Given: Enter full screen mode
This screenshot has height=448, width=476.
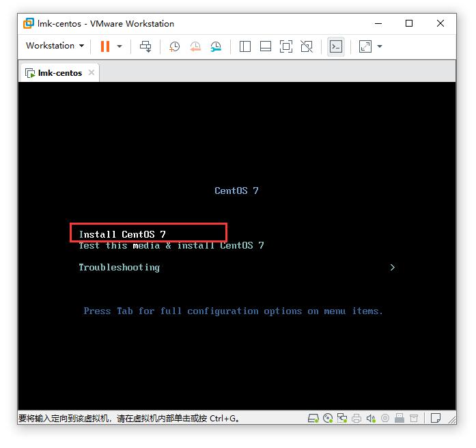Looking at the screenshot, I should pyautogui.click(x=286, y=46).
